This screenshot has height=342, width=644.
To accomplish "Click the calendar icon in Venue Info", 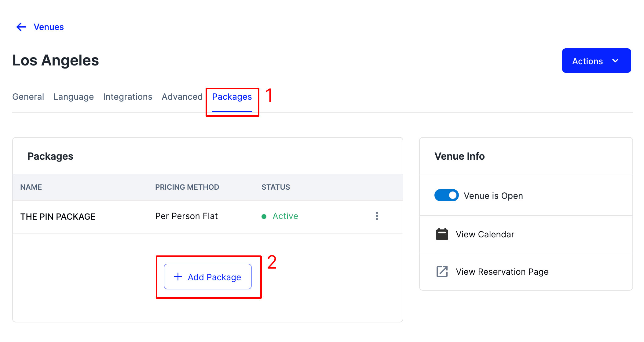I will pyautogui.click(x=442, y=234).
